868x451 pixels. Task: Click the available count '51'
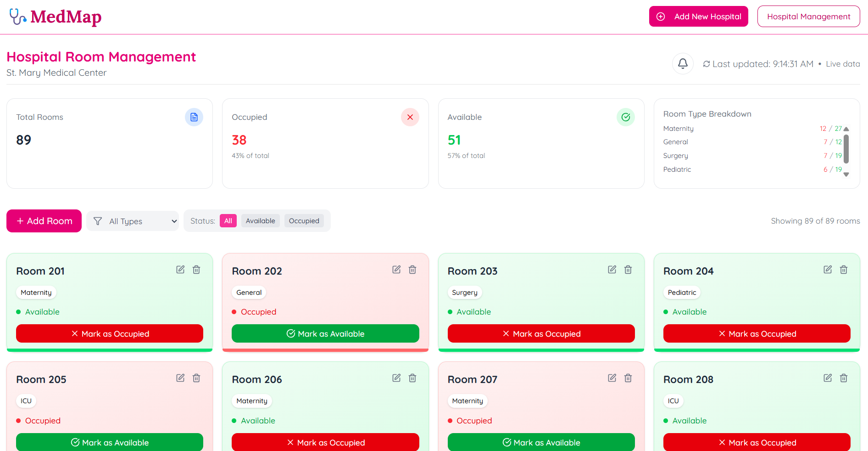(454, 140)
